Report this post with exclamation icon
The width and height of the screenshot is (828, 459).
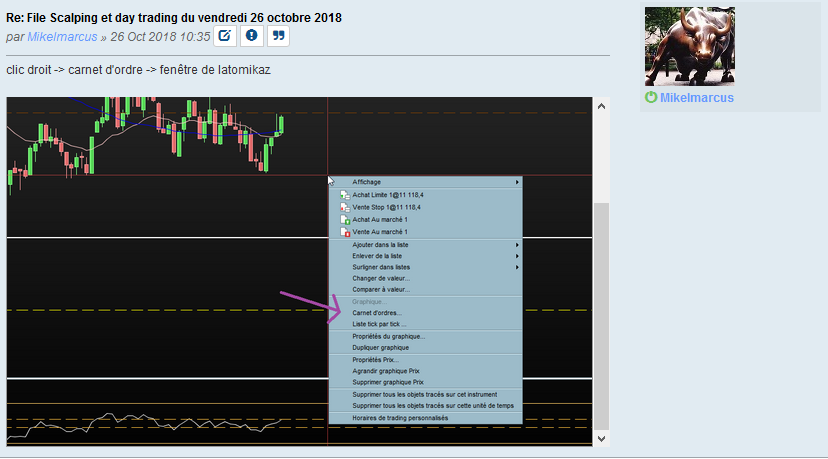(251, 36)
